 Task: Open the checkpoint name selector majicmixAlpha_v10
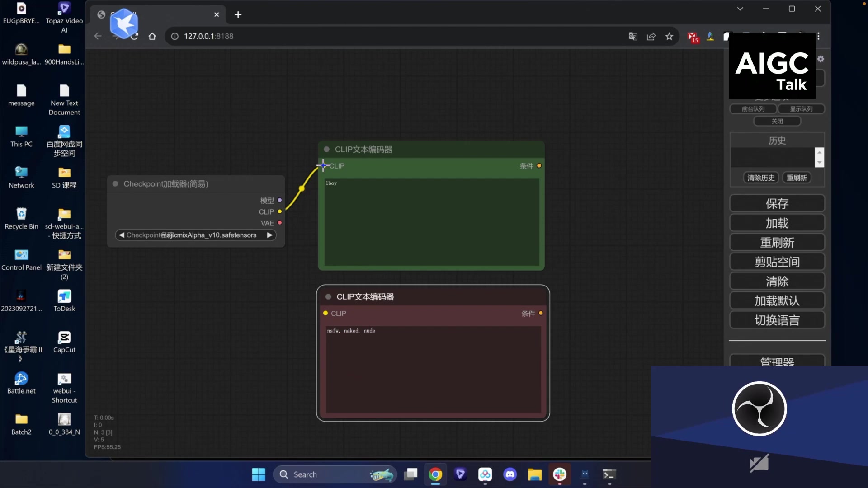pyautogui.click(x=195, y=235)
